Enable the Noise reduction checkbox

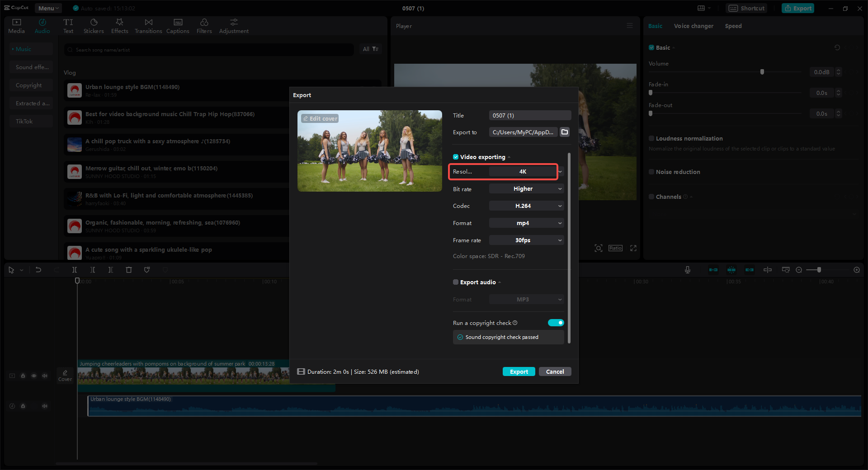pyautogui.click(x=651, y=172)
